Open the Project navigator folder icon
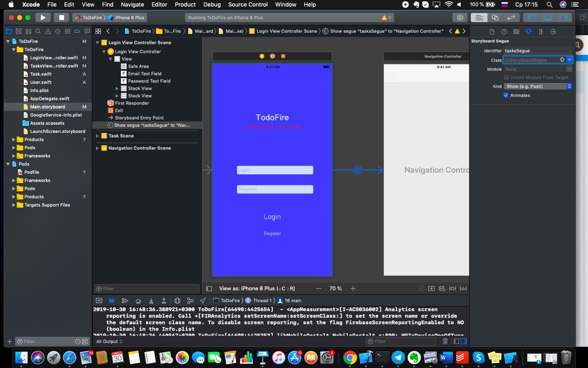 [8, 31]
